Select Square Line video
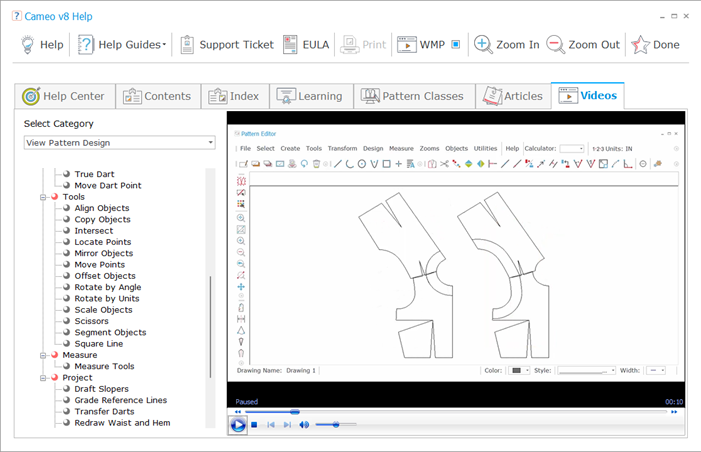Image resolution: width=701 pixels, height=452 pixels. tap(98, 344)
